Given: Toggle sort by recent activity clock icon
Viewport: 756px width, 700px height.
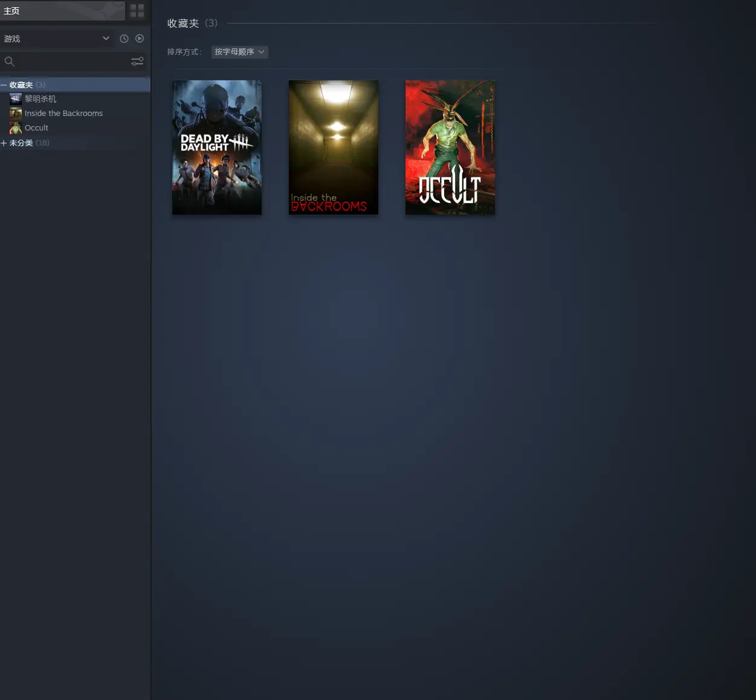Looking at the screenshot, I should tap(124, 39).
